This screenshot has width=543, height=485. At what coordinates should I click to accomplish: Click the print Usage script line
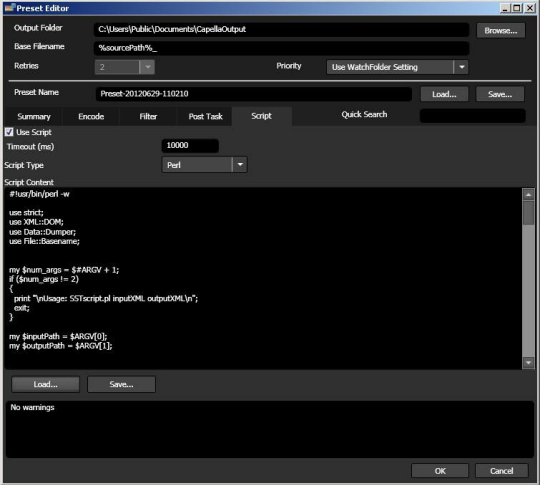[106, 298]
